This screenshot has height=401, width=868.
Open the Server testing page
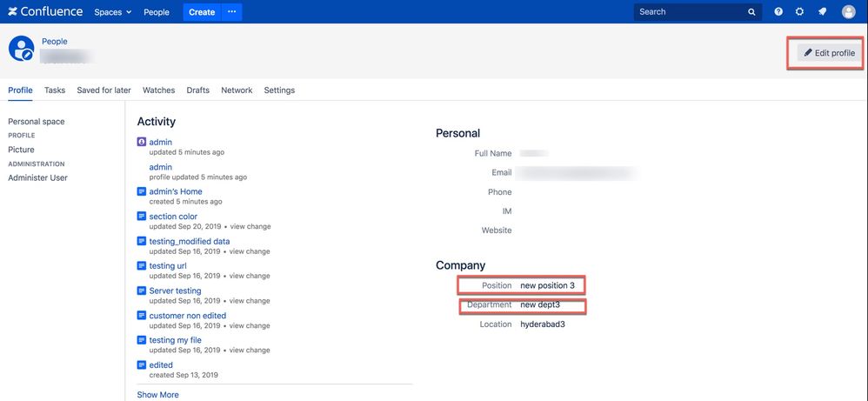coord(175,291)
